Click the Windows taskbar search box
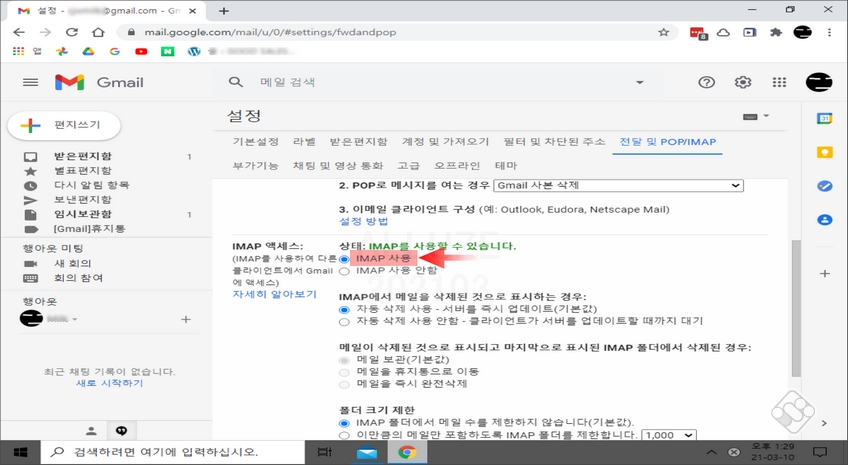 [172, 452]
